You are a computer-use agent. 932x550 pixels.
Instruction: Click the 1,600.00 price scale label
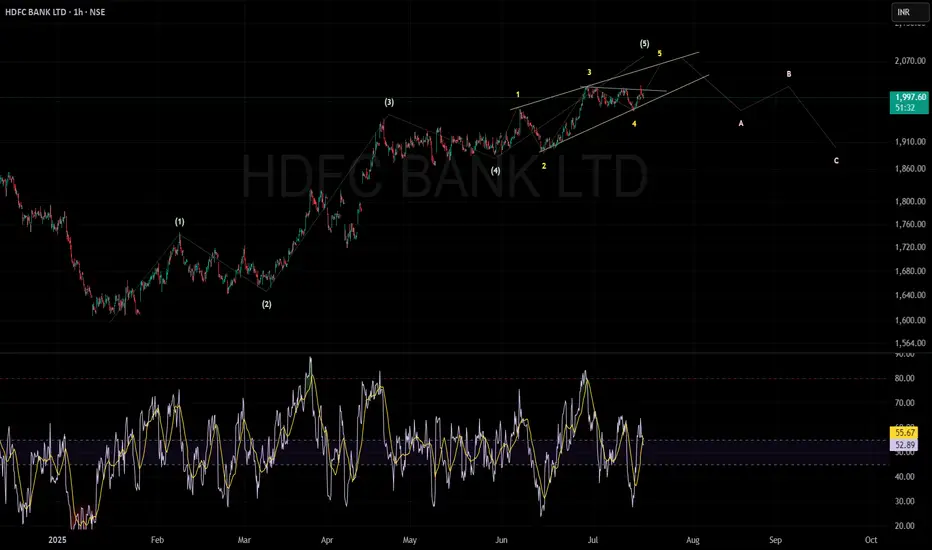click(910, 320)
